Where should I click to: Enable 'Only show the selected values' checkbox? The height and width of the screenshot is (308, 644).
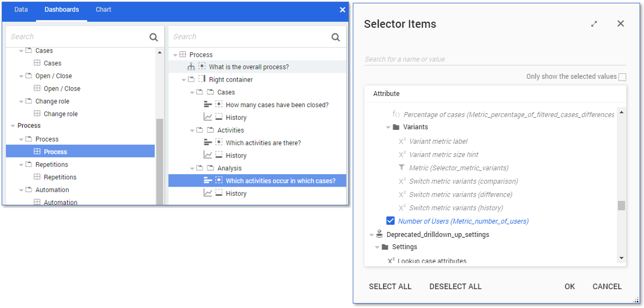(x=622, y=77)
